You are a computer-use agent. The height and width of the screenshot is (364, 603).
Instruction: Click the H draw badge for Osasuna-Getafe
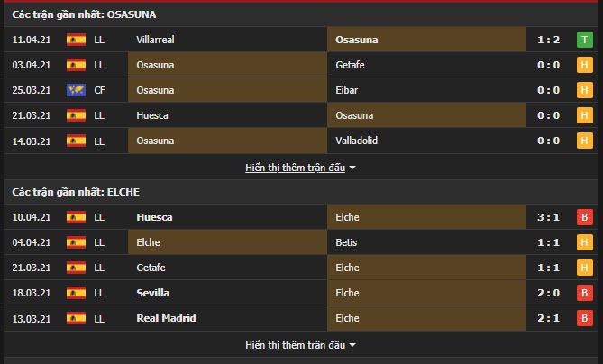pos(585,65)
